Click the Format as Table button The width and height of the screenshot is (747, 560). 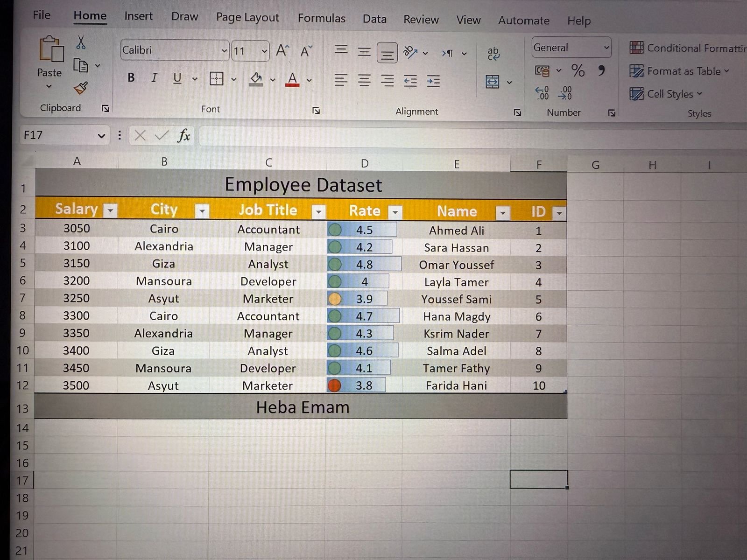tap(678, 71)
